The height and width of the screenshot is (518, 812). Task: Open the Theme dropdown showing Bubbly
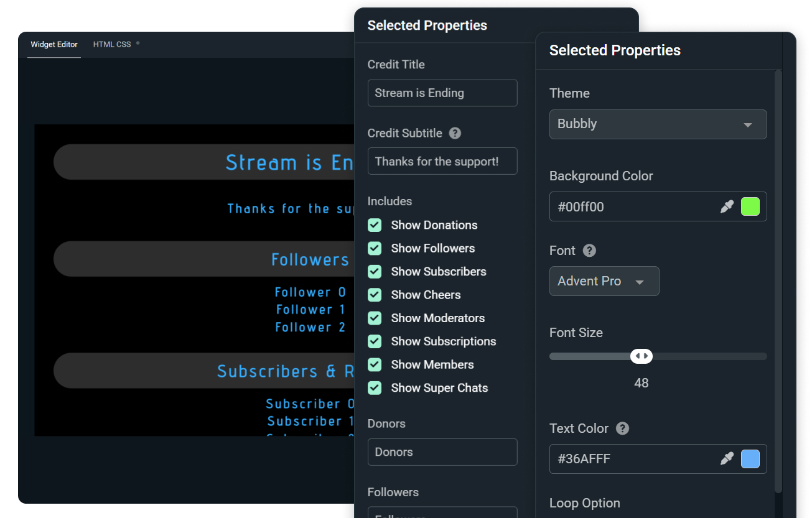tap(658, 124)
